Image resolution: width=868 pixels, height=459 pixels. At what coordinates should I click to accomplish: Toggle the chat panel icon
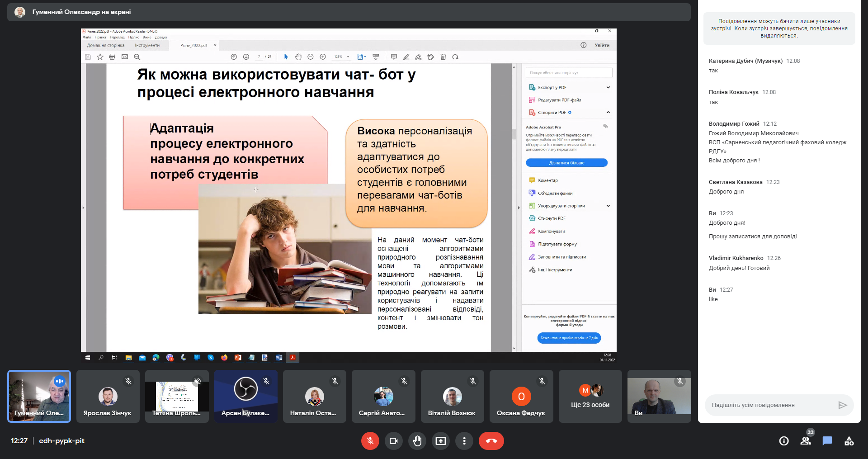click(827, 441)
